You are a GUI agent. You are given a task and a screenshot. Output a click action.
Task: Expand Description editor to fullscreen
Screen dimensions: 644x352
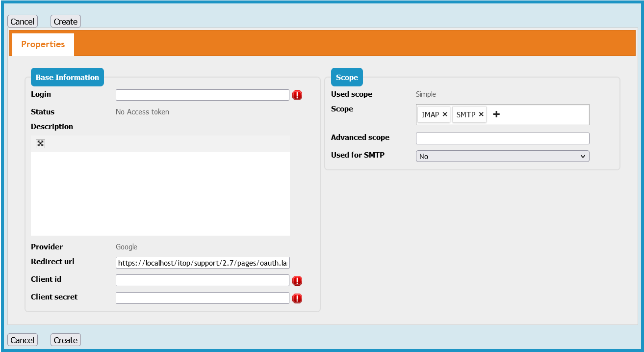tap(41, 143)
